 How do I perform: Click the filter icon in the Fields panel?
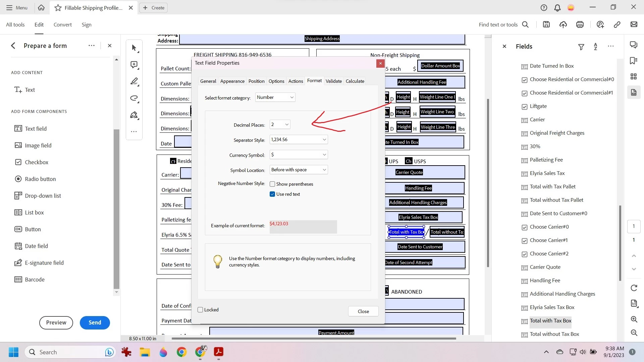581,47
